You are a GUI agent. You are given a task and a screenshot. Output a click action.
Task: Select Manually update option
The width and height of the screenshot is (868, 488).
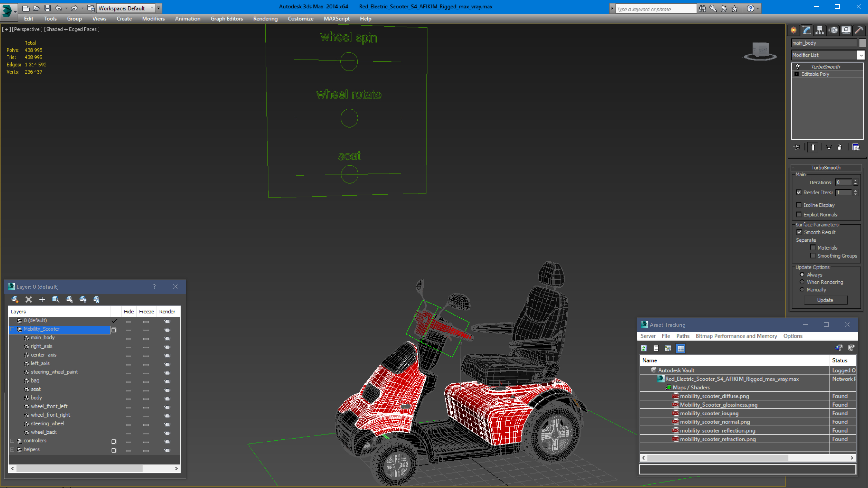[802, 289]
